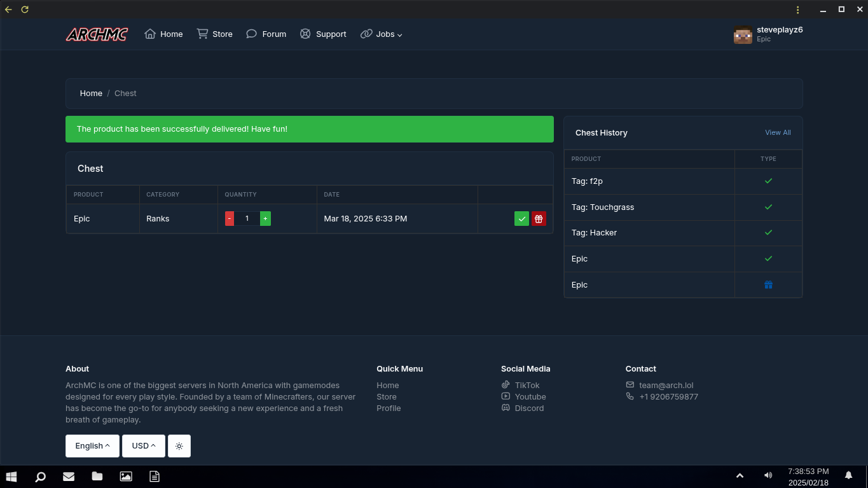Image resolution: width=868 pixels, height=488 pixels.
Task: Decrease Epic quantity with minus button
Action: coord(230,219)
